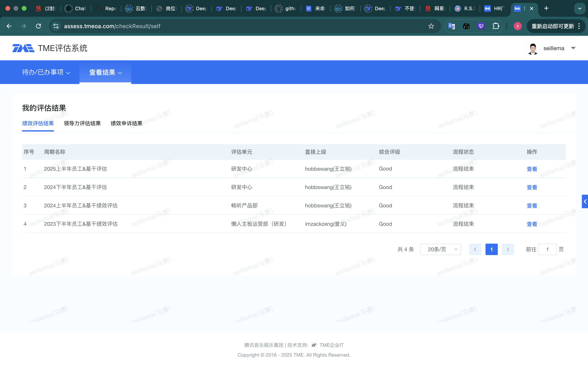Open the browser Extensions puzzle icon
Screen dimensions: 588x367
coord(496,26)
